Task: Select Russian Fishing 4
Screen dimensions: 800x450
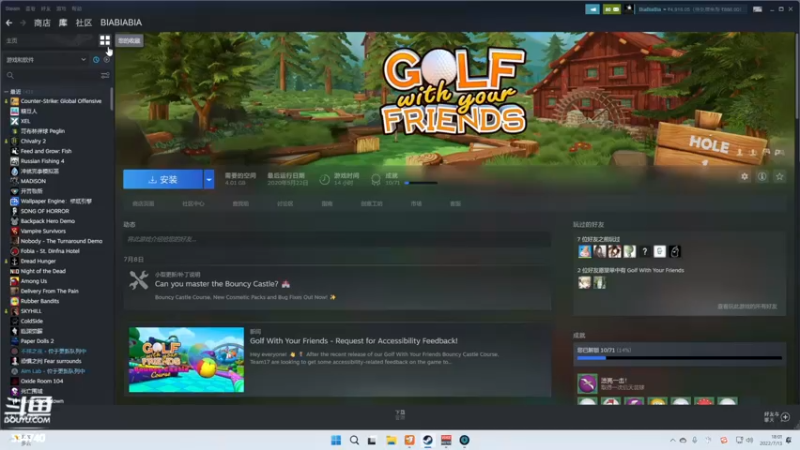Action: click(42, 161)
